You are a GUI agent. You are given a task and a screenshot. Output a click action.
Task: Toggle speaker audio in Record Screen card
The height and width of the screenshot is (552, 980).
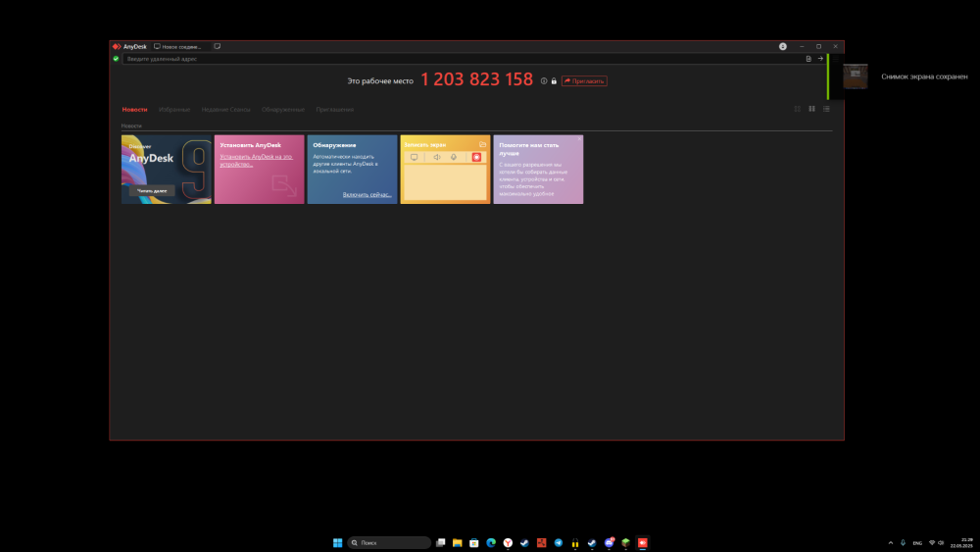point(437,158)
